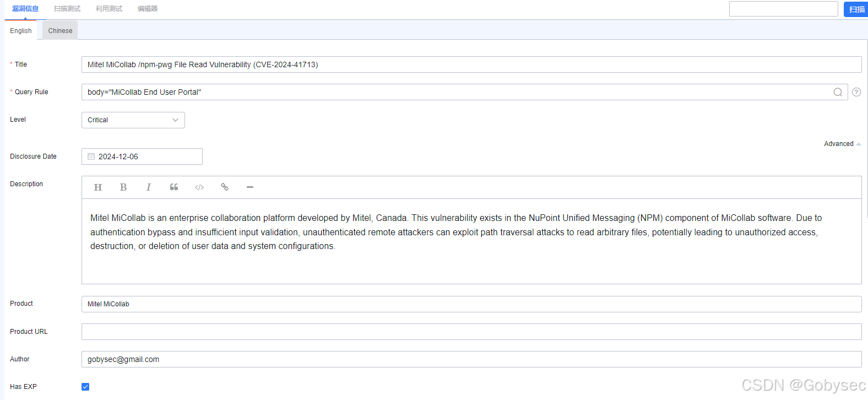Click the blue 扫描 scan button
This screenshot has height=400, width=868.
coord(856,9)
